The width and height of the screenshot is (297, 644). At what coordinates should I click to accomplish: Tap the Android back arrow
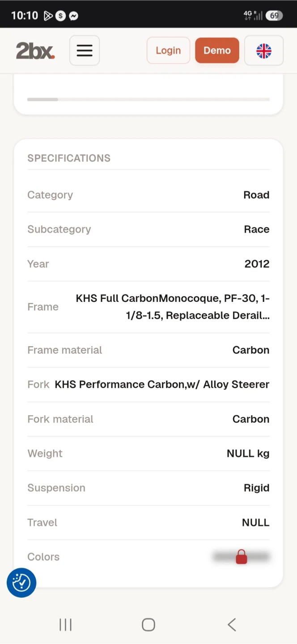tap(232, 625)
